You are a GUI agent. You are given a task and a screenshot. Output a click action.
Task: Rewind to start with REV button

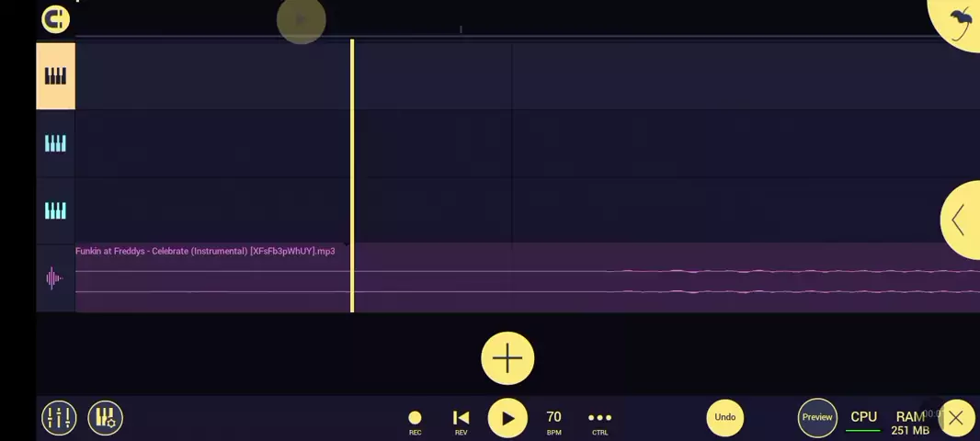[x=462, y=421]
